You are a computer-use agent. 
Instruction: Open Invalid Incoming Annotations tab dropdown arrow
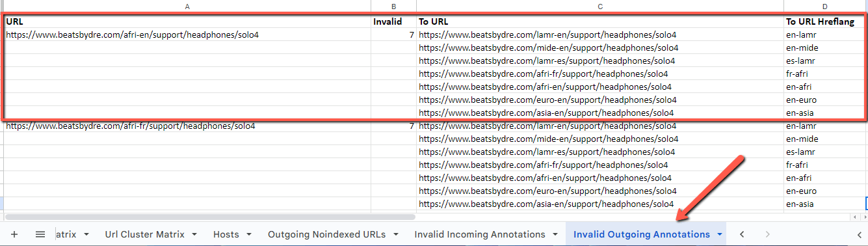tap(555, 234)
